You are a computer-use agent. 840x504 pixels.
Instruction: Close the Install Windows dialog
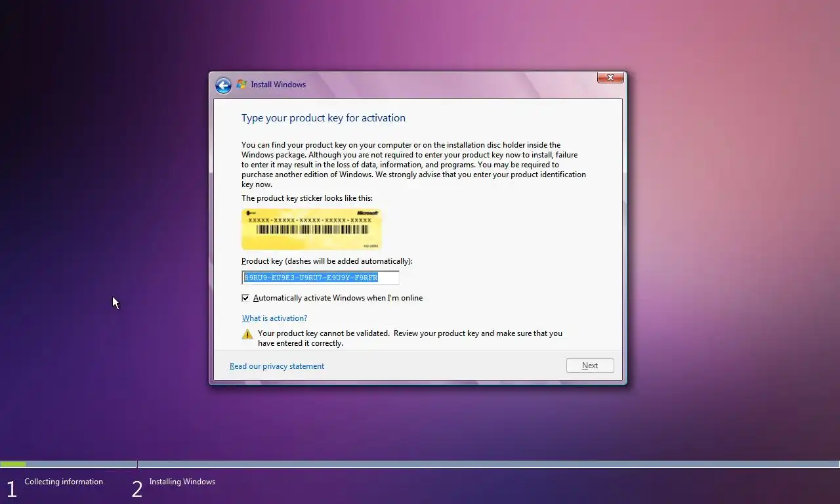[610, 77]
